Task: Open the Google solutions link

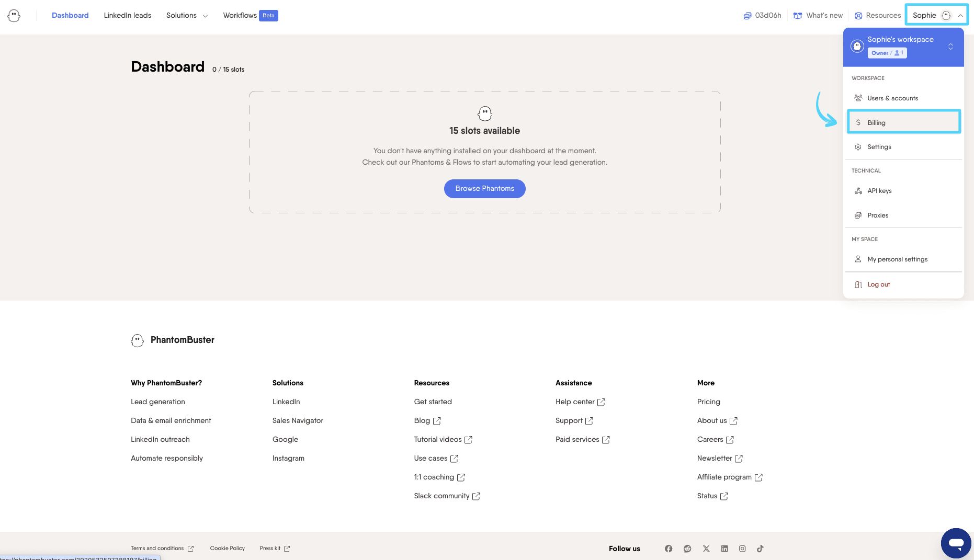Action: 285,439
